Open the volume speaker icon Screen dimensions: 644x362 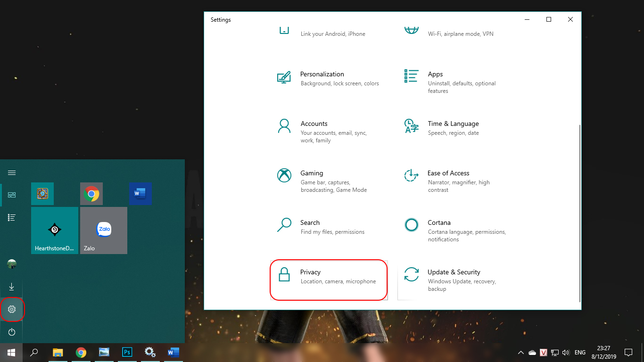click(566, 353)
